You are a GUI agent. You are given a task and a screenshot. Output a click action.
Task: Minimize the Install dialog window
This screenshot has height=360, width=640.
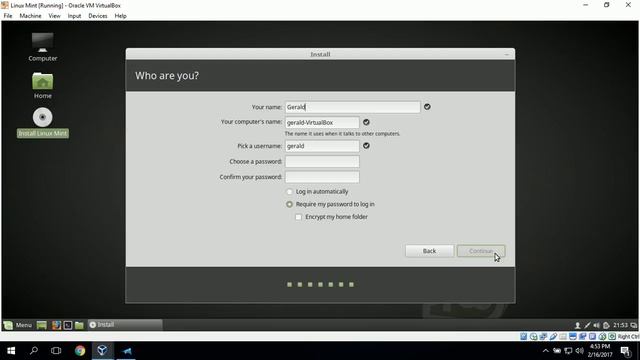point(507,54)
